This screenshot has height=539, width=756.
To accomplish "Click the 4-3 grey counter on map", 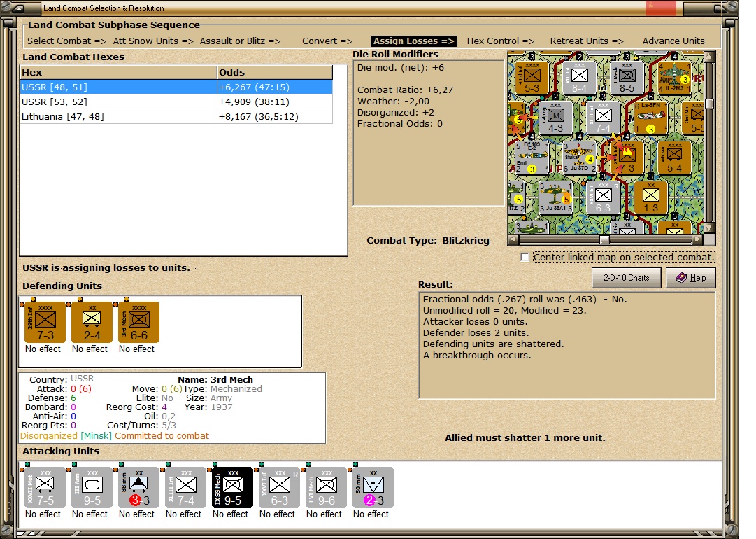I will [x=555, y=118].
